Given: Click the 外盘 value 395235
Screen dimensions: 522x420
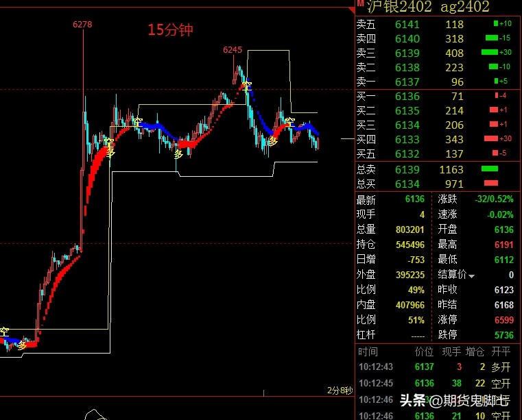Looking at the screenshot, I should (x=410, y=275).
